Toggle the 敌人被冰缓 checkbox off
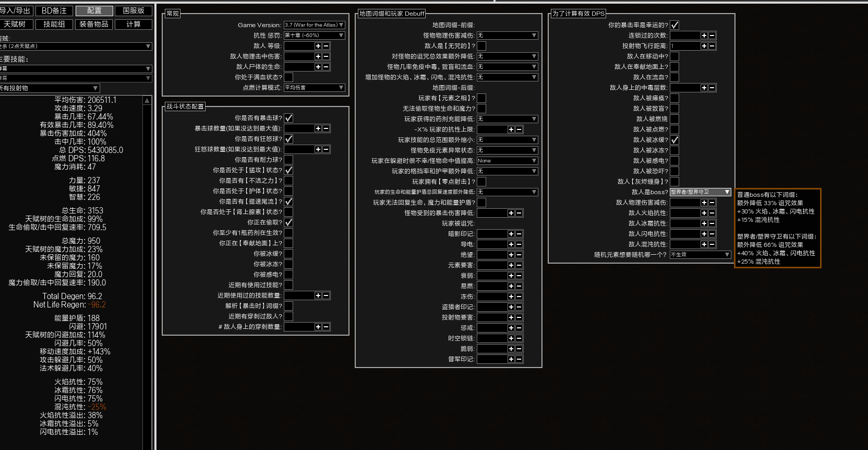This screenshot has width=868, height=450. (x=674, y=140)
